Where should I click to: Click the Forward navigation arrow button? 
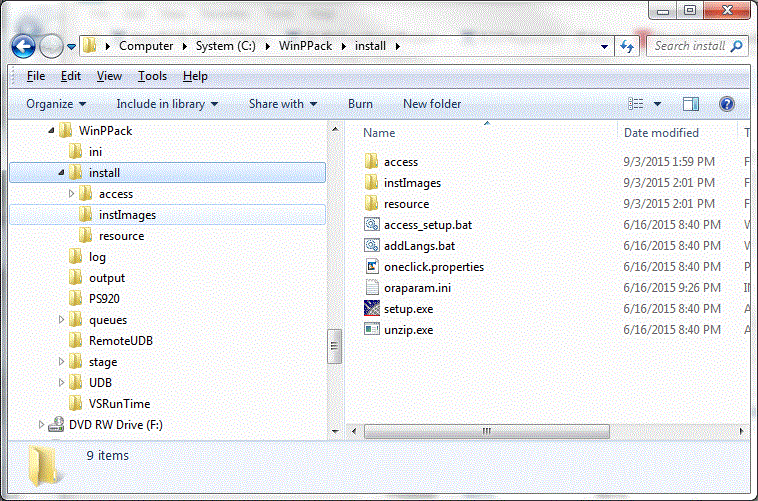pyautogui.click(x=51, y=46)
